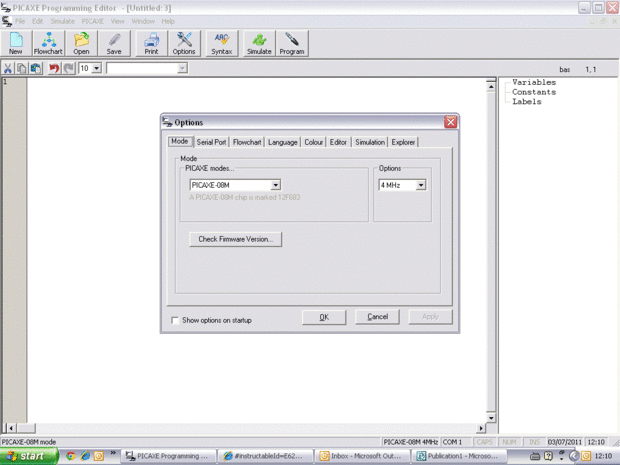Switch to the Explorer tab
The height and width of the screenshot is (465, 620).
coord(403,142)
